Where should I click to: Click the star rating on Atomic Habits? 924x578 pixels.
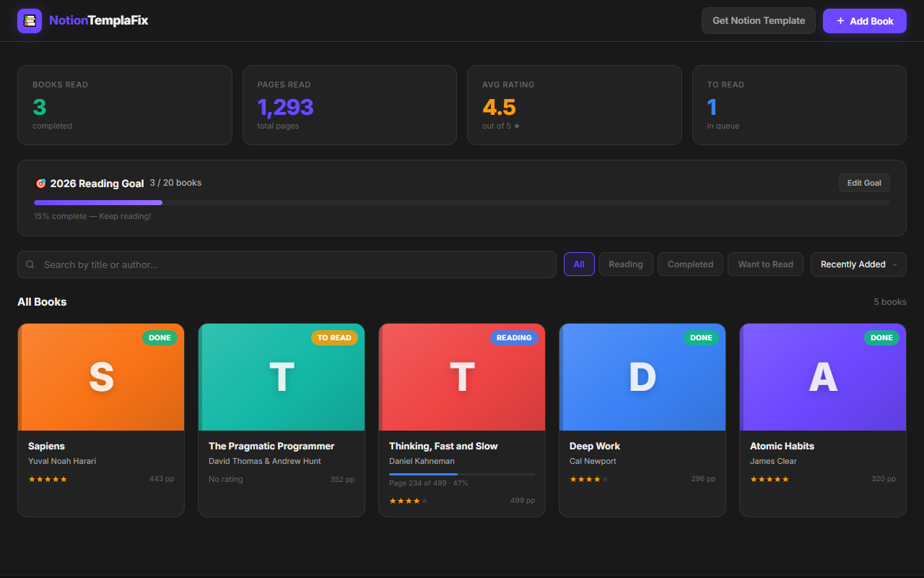click(770, 479)
